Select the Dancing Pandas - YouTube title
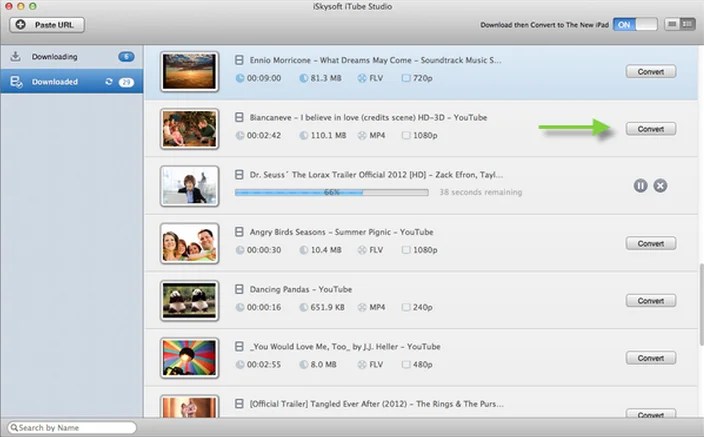This screenshot has height=437, width=704. click(301, 289)
